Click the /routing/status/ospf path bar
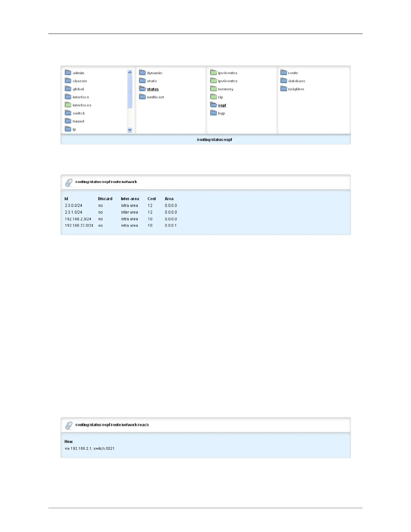The image size is (411, 532). [x=205, y=139]
